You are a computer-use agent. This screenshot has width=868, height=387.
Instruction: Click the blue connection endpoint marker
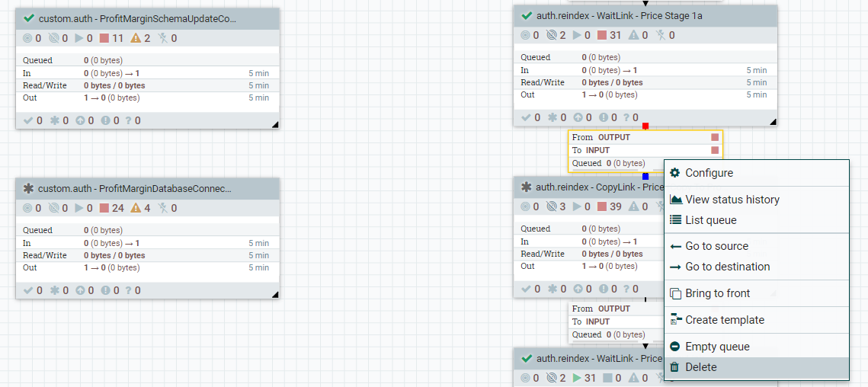[x=645, y=176]
